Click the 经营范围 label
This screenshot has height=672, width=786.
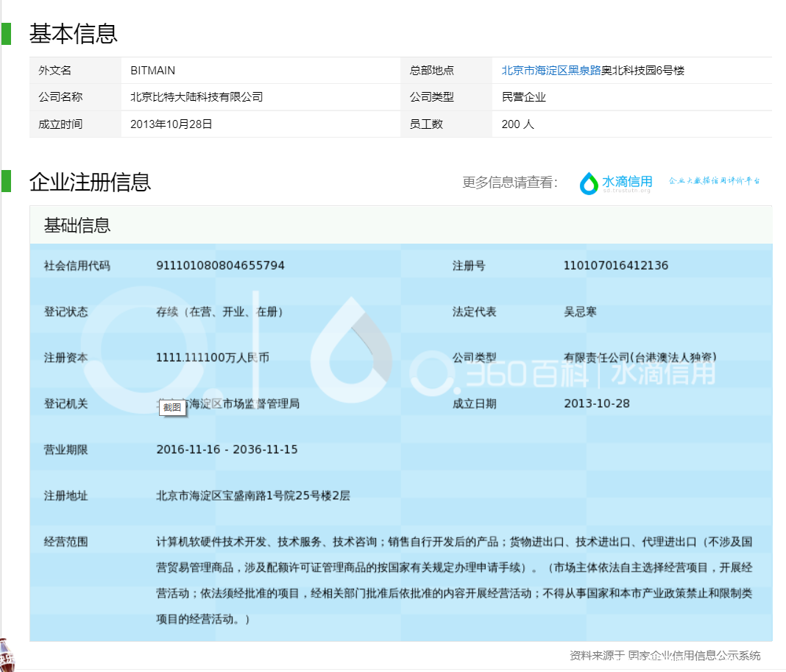pyautogui.click(x=65, y=542)
